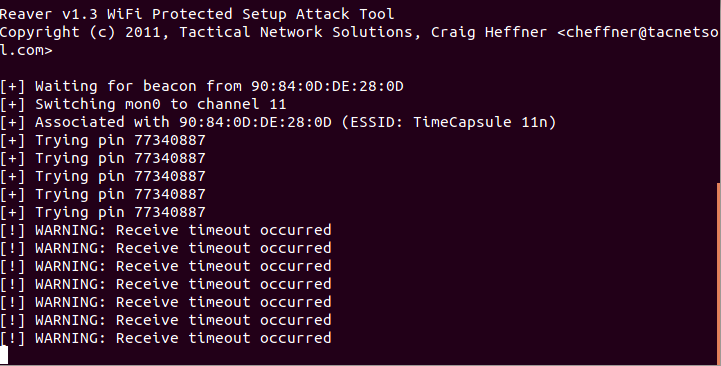Click the 'TimeCapsule 11n' ESSID name
721x366 pixels.
(x=480, y=122)
